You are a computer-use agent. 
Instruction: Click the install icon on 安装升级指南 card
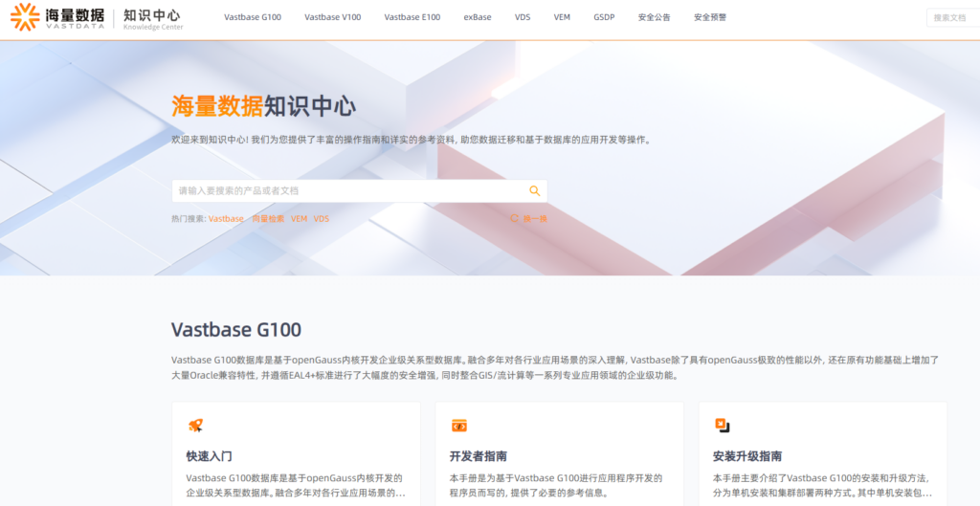[x=723, y=426]
